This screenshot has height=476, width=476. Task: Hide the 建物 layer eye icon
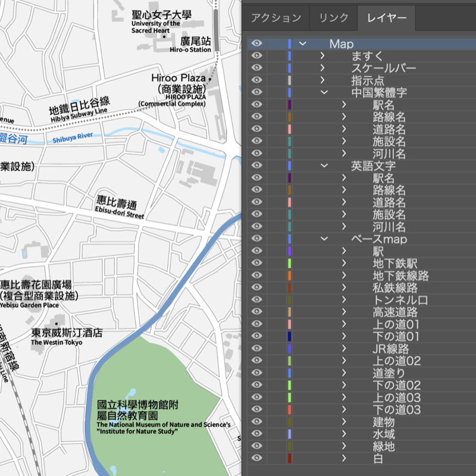pos(257,421)
